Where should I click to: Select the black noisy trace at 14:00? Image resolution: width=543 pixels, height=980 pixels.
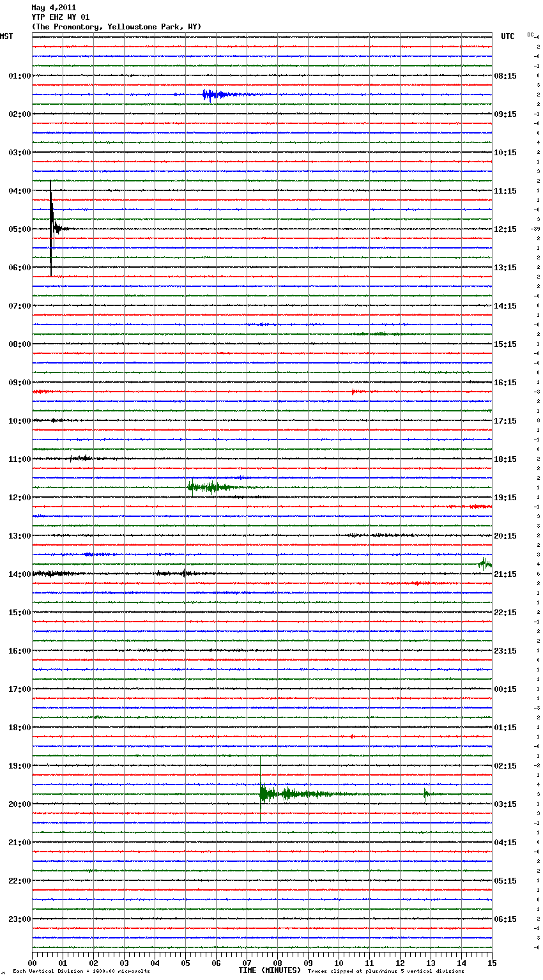pyautogui.click(x=54, y=574)
